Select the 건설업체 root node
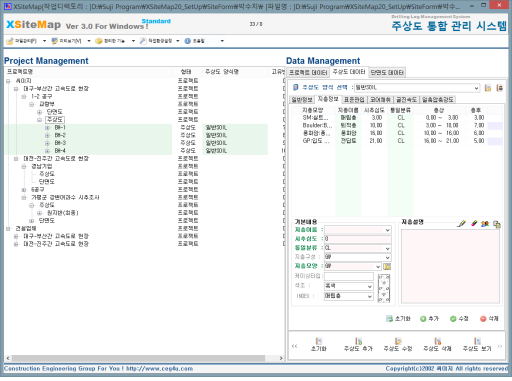 26,229
